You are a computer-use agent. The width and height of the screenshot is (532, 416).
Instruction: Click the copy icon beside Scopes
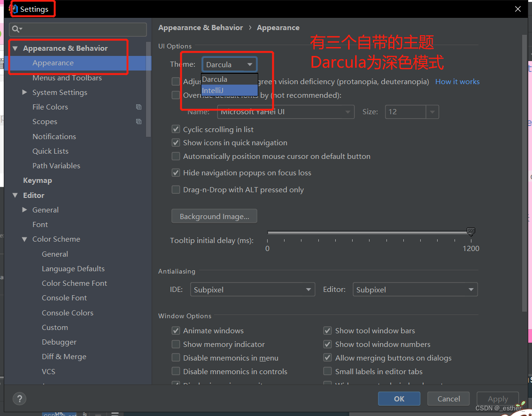click(139, 122)
